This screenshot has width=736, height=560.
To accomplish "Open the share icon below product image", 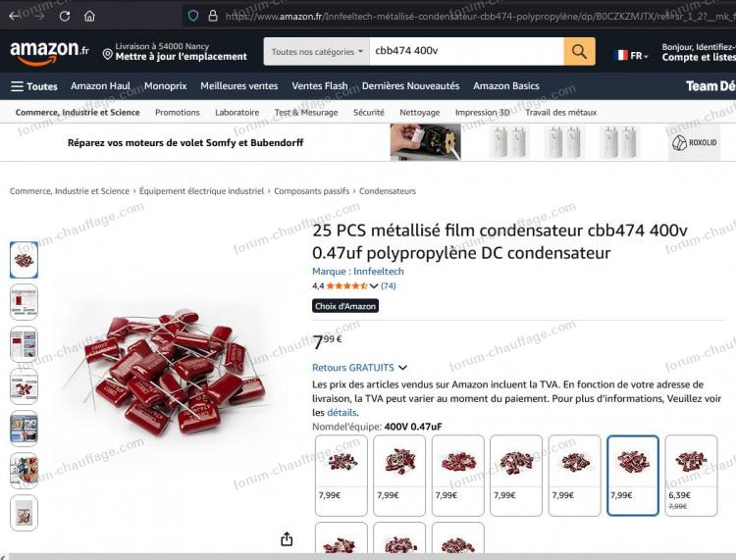I will tap(287, 539).
